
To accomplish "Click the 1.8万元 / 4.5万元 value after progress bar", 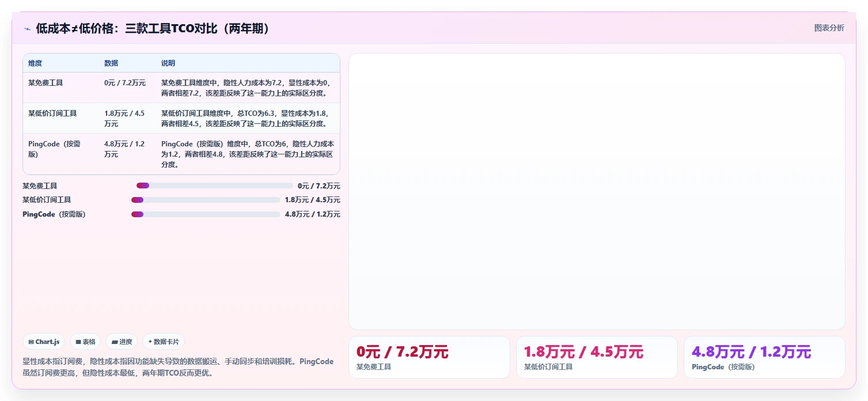I will tap(313, 200).
